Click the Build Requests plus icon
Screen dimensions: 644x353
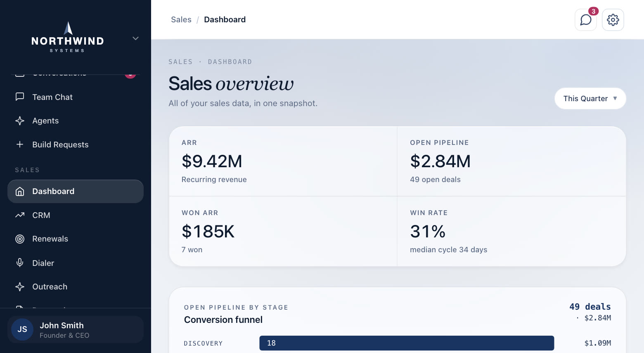(x=20, y=145)
